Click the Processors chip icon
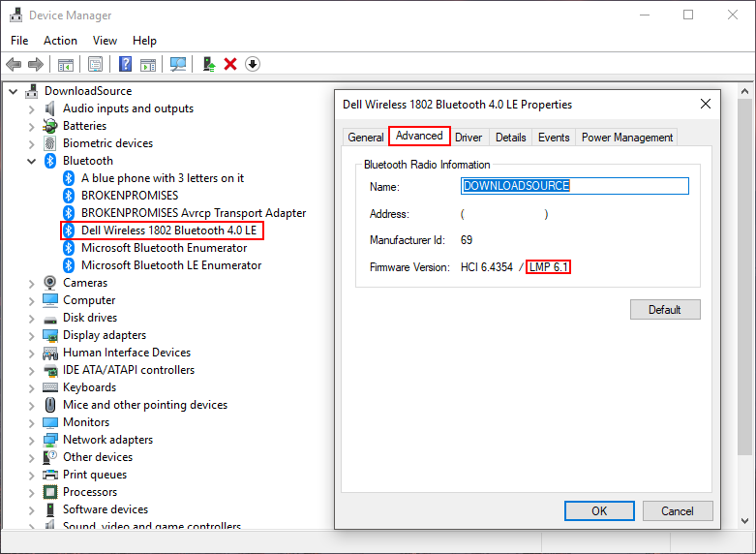The height and width of the screenshot is (554, 756). [50, 492]
